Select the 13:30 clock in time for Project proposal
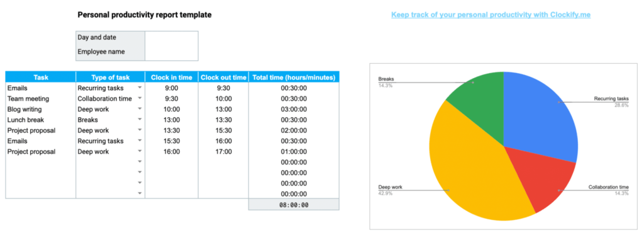The height and width of the screenshot is (240, 644). (x=172, y=130)
